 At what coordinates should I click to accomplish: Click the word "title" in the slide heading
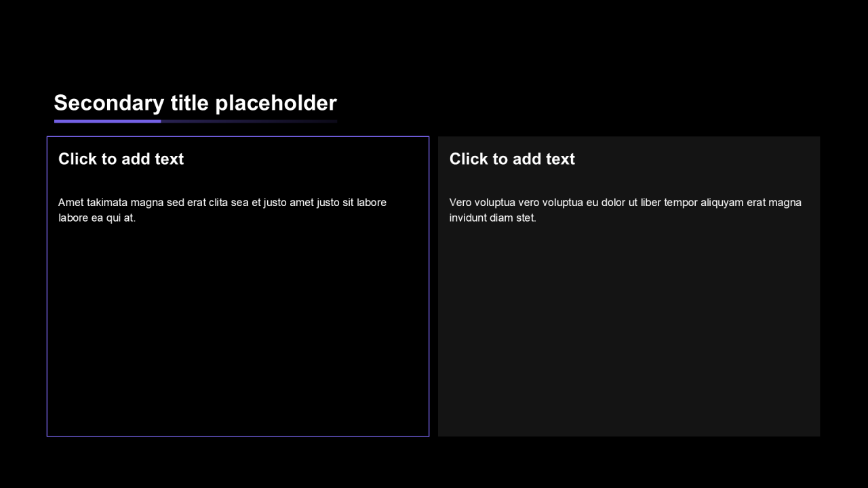[x=189, y=103]
